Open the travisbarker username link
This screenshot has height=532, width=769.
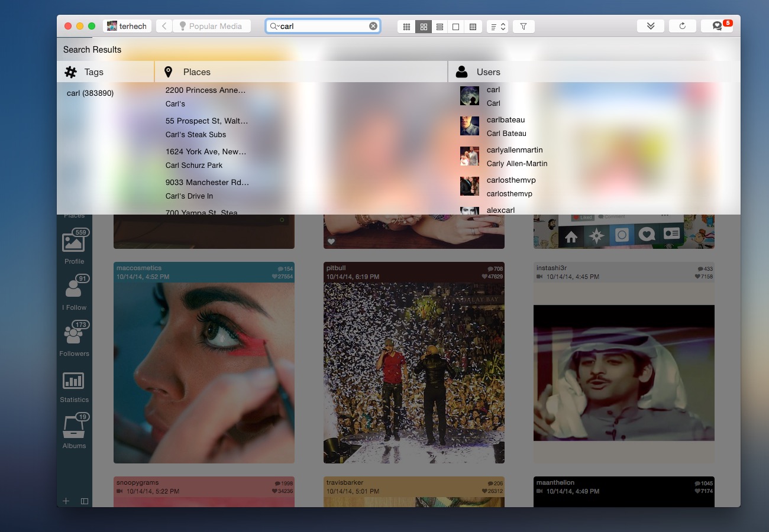point(345,483)
